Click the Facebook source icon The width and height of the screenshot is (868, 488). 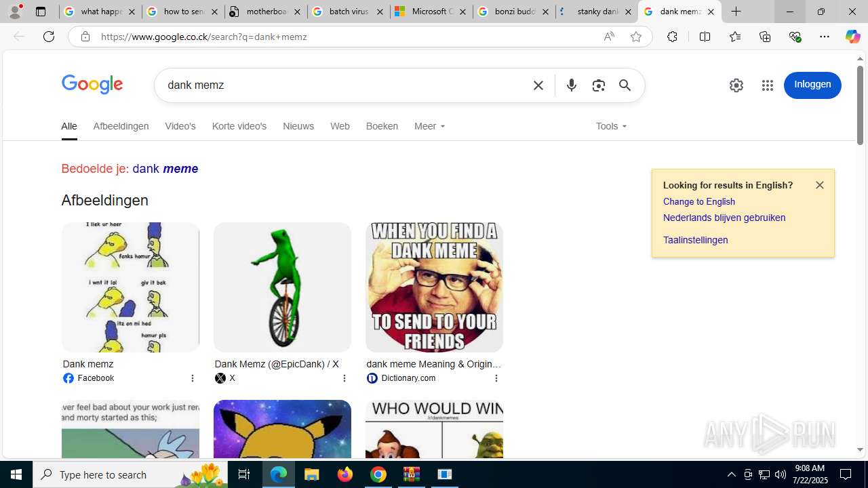point(68,378)
